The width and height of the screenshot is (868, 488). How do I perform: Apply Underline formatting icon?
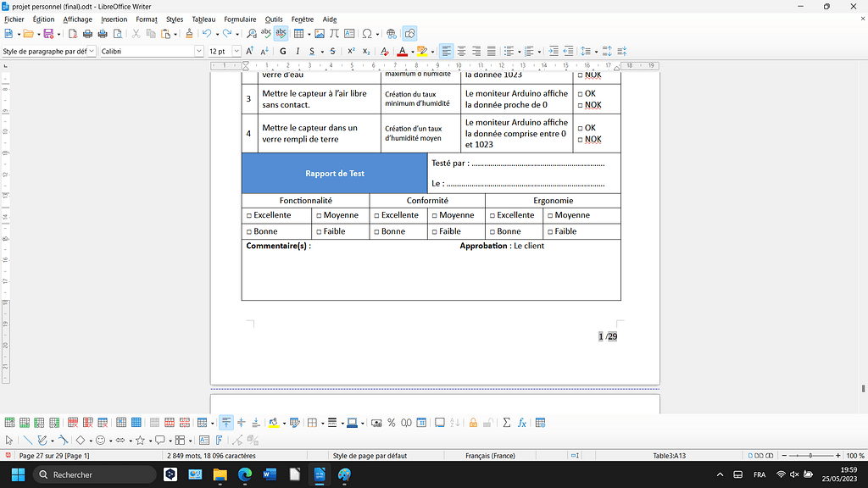click(312, 51)
